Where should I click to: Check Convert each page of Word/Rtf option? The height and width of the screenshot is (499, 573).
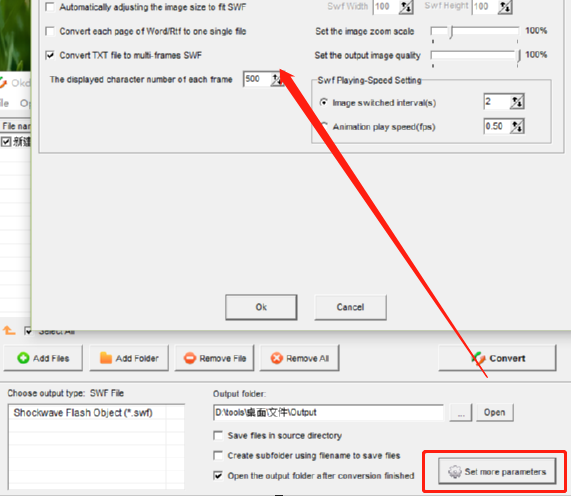coord(50,31)
